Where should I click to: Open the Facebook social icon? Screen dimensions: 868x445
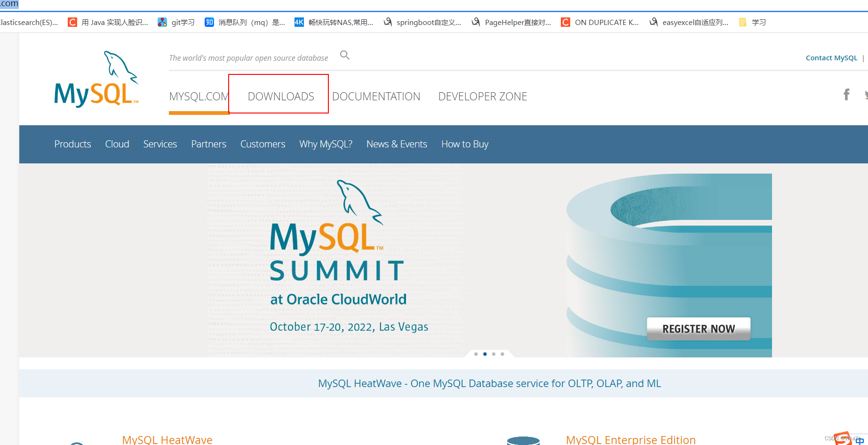click(x=846, y=95)
